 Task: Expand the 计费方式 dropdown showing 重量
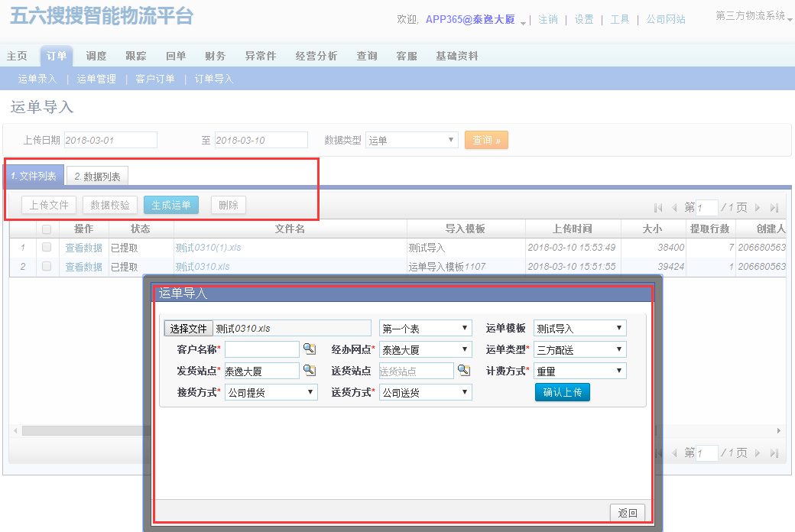pos(579,371)
